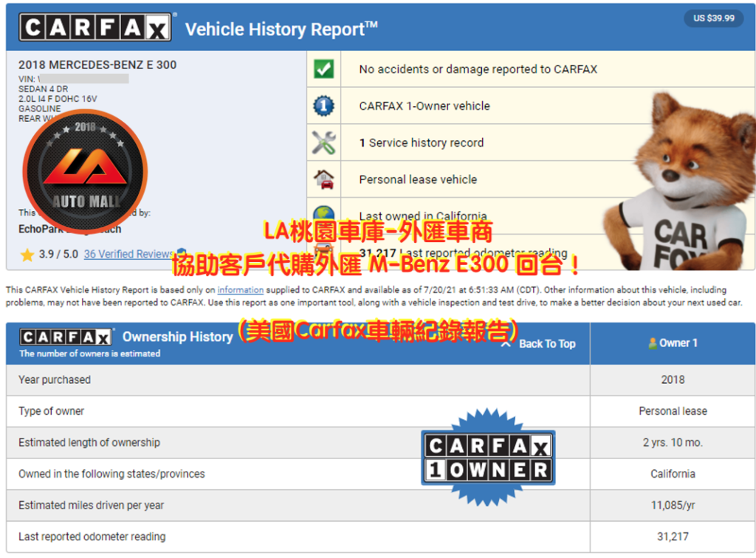The height and width of the screenshot is (558, 756).
Task: Select the 'SEDAN 4 DR' body style text
Action: click(x=44, y=89)
